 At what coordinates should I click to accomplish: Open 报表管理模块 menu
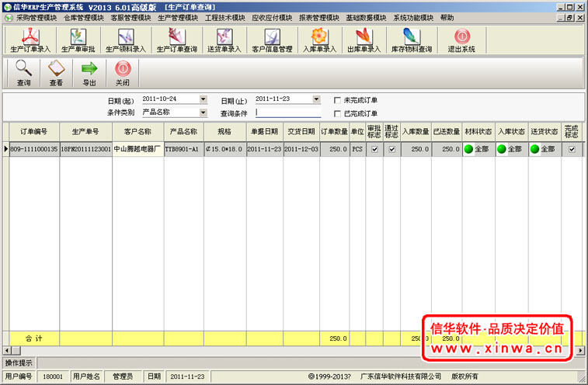click(319, 18)
